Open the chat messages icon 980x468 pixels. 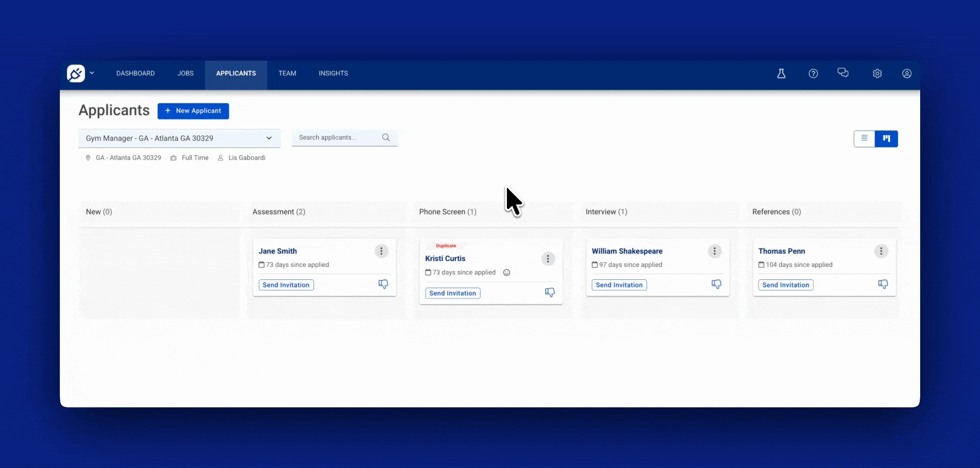[843, 73]
